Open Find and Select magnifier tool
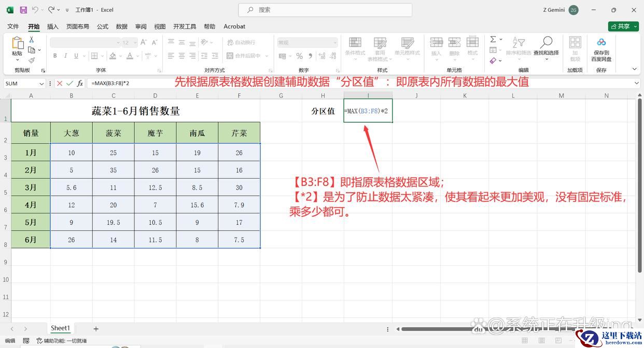 click(546, 44)
